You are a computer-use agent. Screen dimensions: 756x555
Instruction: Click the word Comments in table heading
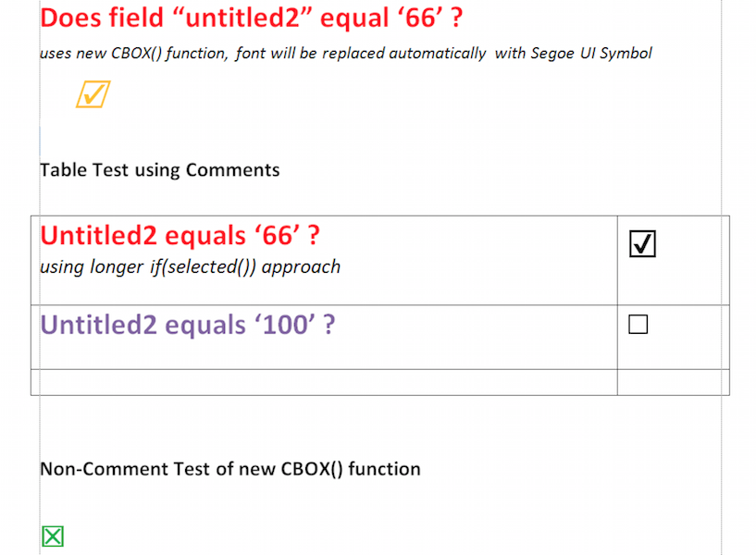point(232,170)
